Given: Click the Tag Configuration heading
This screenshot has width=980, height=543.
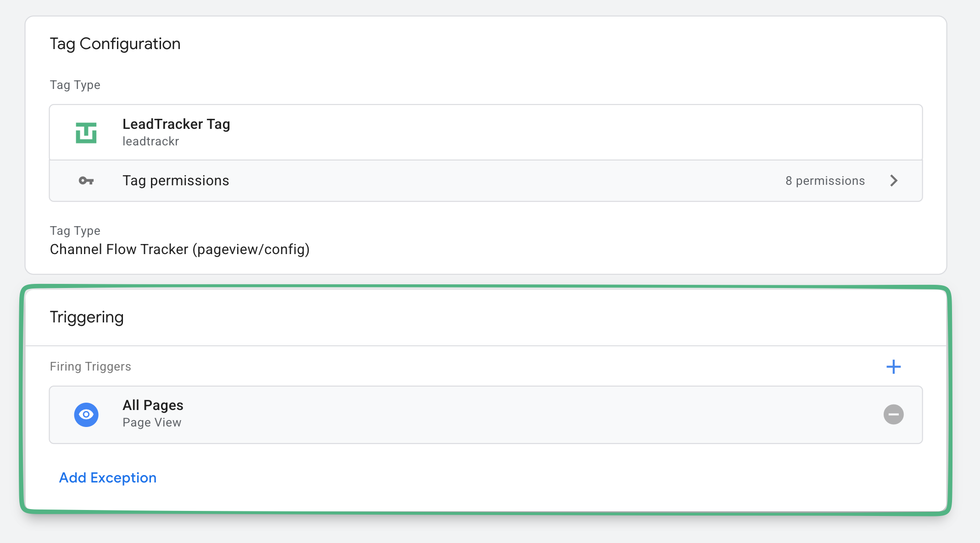Looking at the screenshot, I should pyautogui.click(x=115, y=44).
